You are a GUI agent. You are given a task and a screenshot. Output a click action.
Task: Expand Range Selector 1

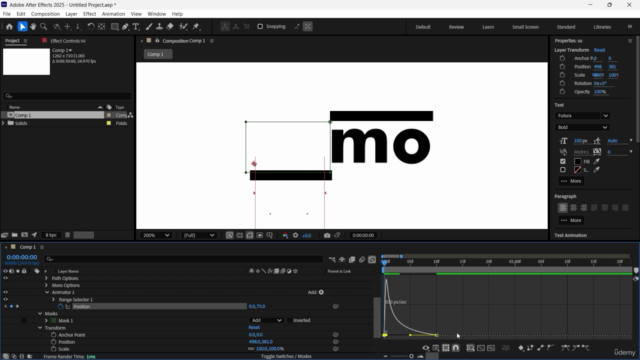[x=53, y=300]
